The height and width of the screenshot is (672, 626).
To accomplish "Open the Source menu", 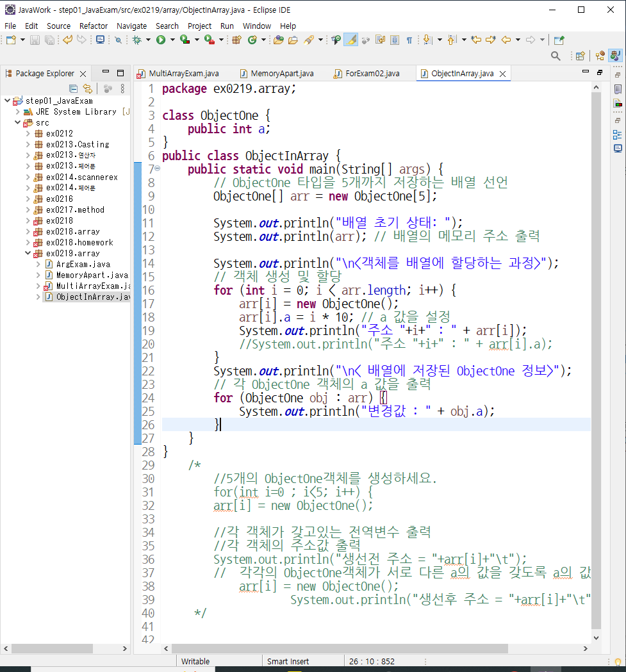I will (x=58, y=26).
